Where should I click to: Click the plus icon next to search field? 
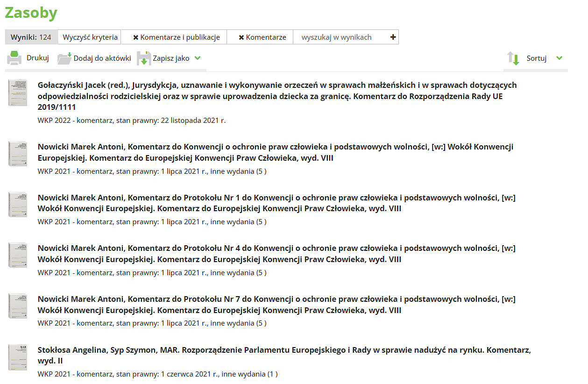coord(393,37)
